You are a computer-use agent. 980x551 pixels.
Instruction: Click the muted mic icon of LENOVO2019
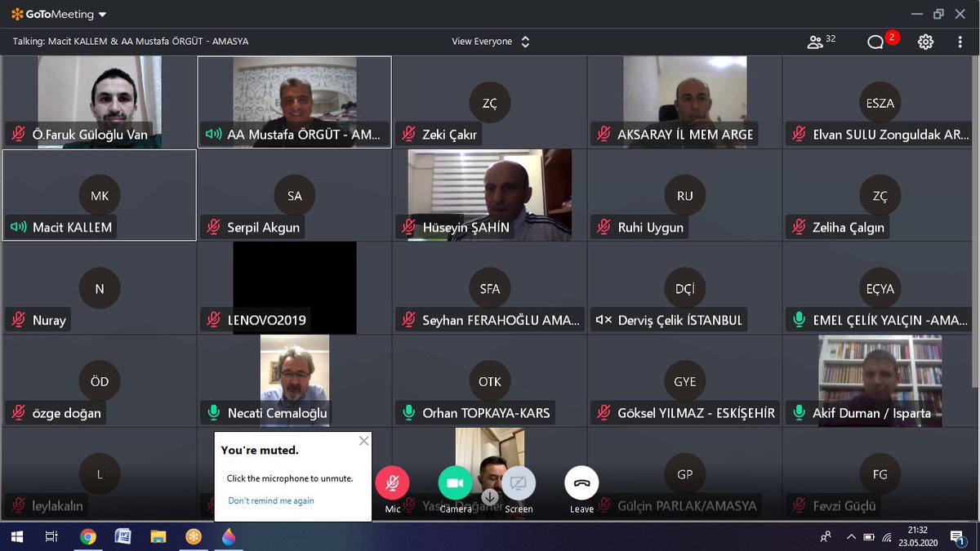(214, 320)
